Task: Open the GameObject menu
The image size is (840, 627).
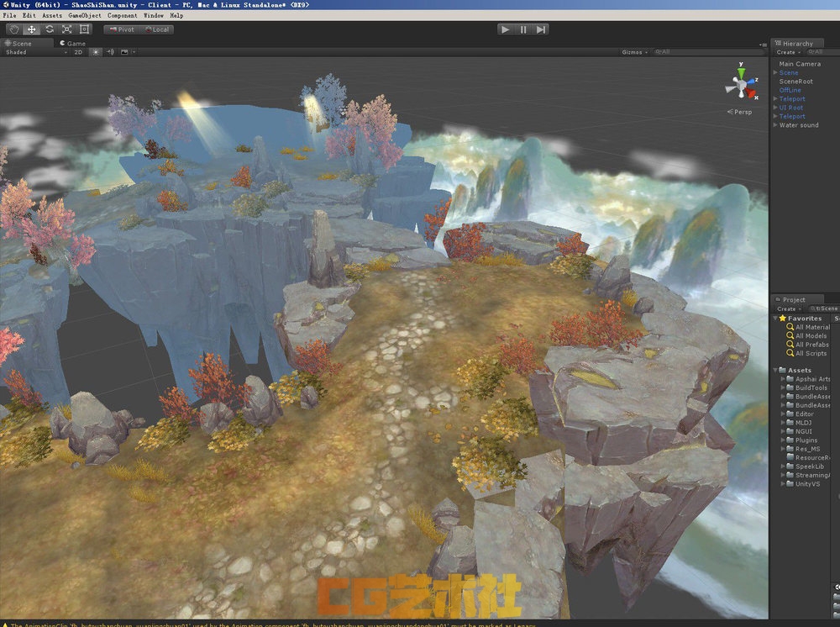Action: [x=85, y=15]
